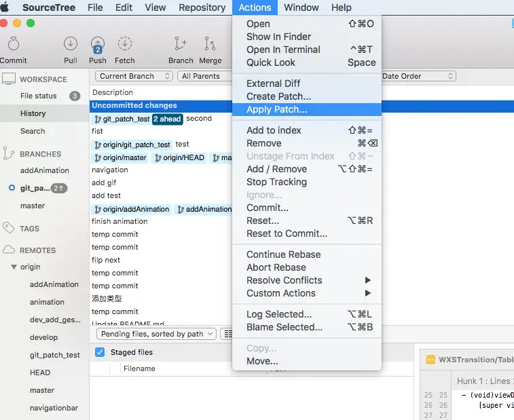Select Open In Terminal menu item
The image size is (514, 420).
307,50
